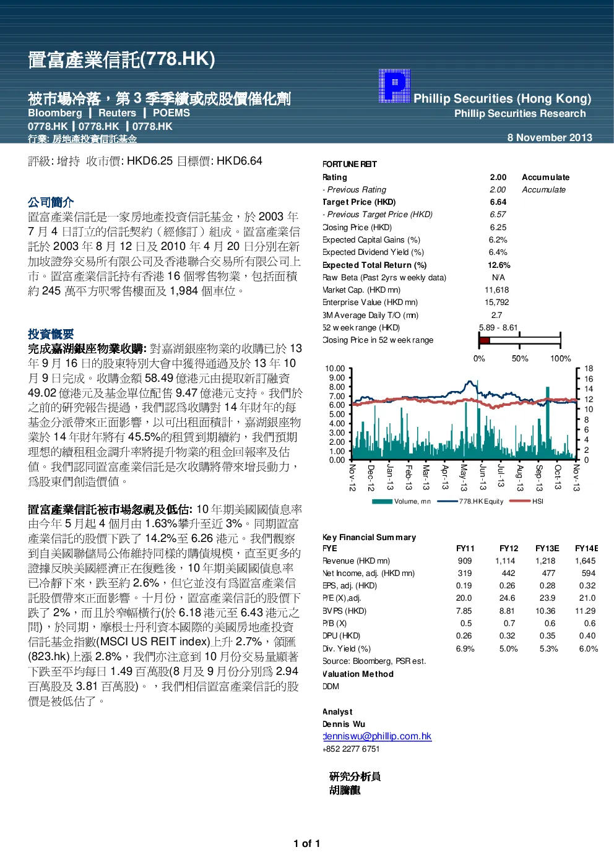614x868 pixels.
Task: Click the page indicator 1 of 1
Action: (x=307, y=843)
